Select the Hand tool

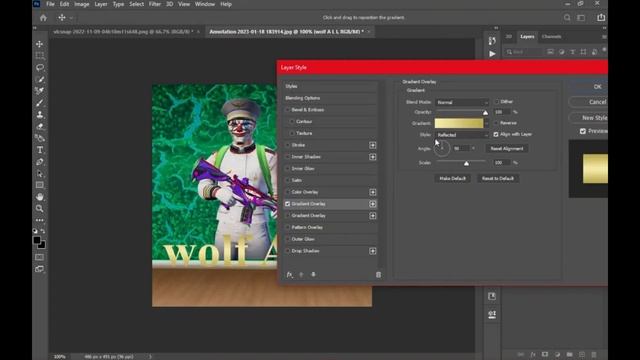point(40,197)
